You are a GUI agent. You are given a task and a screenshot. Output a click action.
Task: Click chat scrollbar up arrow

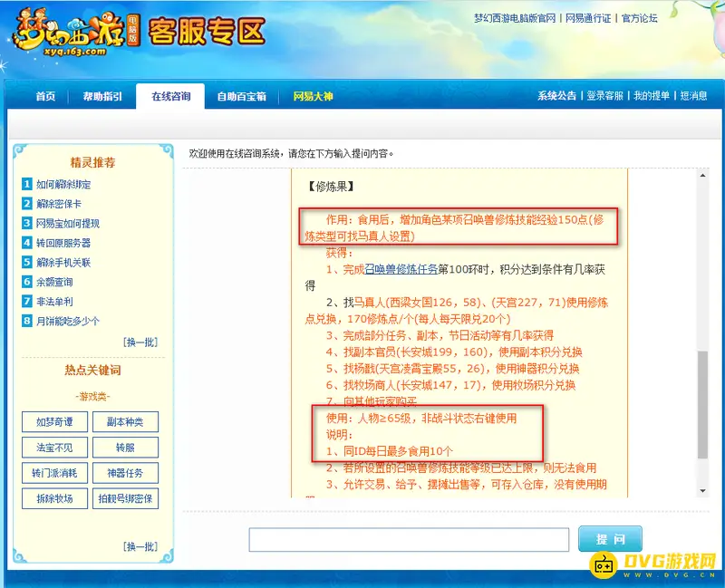click(x=702, y=175)
